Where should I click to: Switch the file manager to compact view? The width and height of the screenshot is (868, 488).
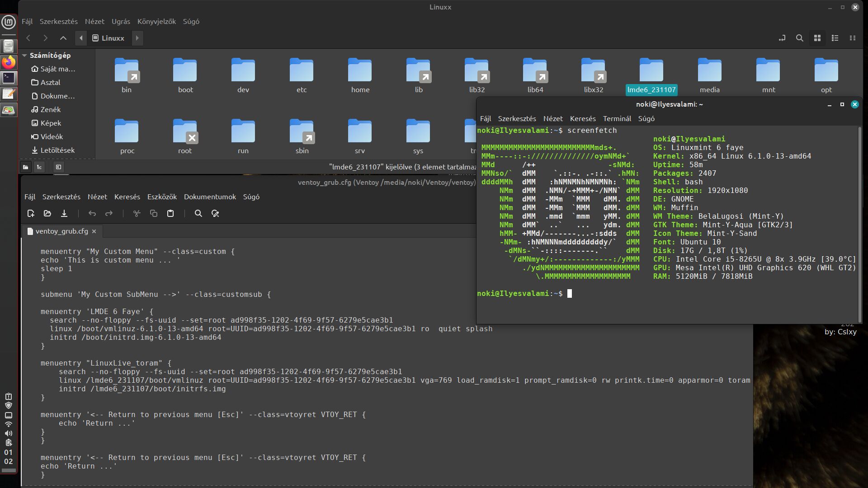coord(853,38)
